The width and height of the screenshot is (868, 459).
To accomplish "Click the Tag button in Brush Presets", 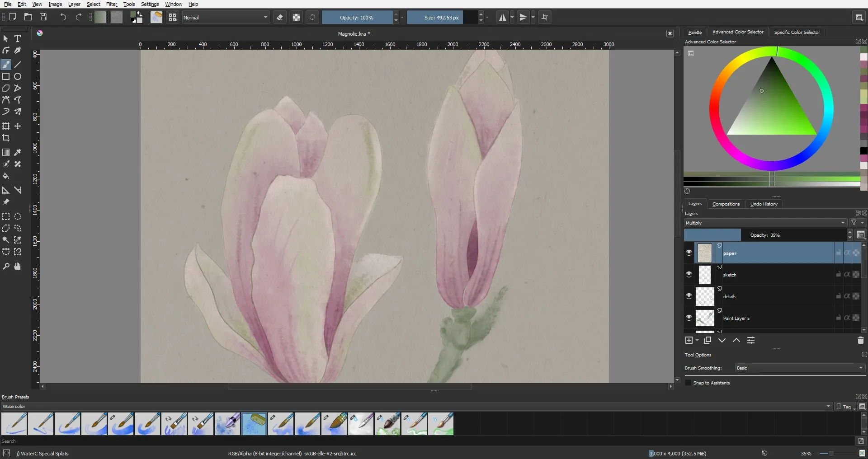I will [845, 407].
